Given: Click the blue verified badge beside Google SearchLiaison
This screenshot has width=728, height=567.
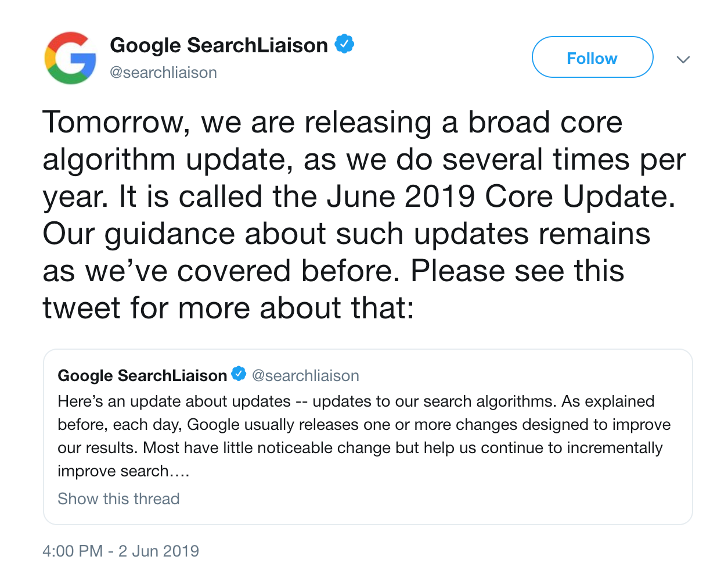Looking at the screenshot, I should point(344,44).
